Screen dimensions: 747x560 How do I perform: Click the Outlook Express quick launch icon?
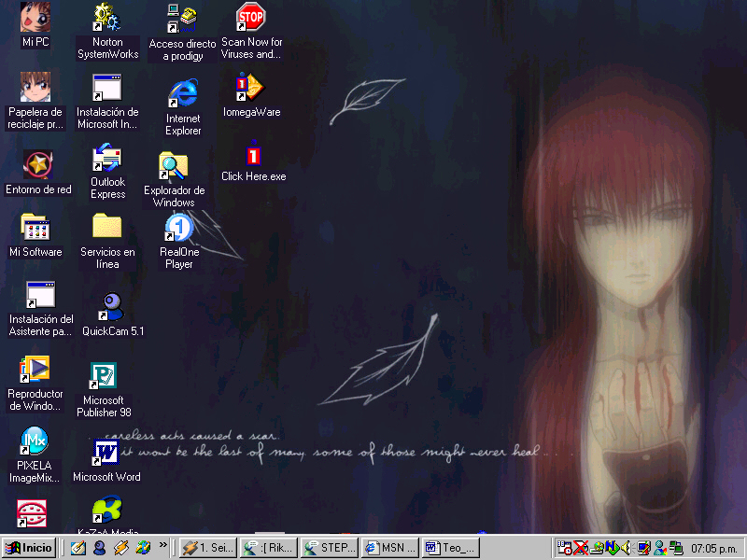point(78,548)
